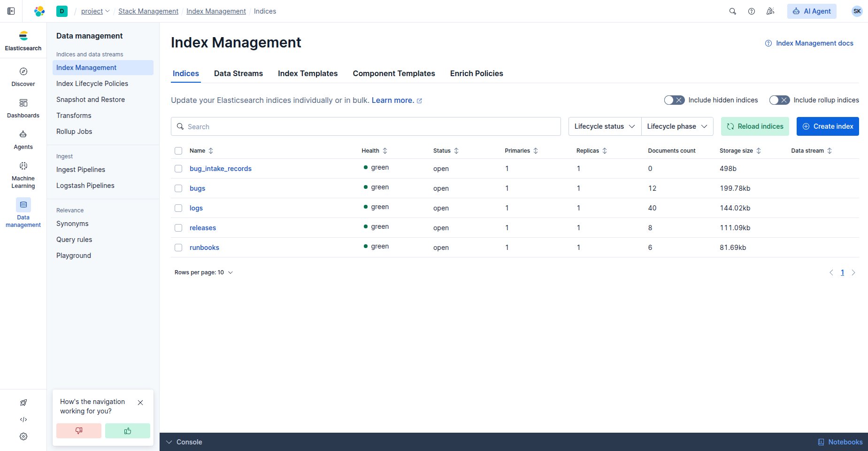Go to Stack Management breadcrumb
This screenshot has height=451, width=868.
tap(148, 11)
